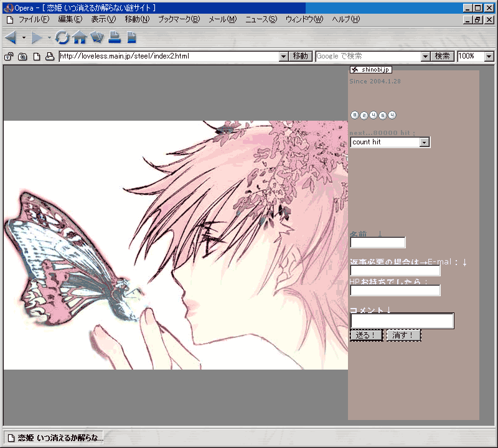Open the ウィンドウ(W) menu
Viewport: 498px width, 448px height.
click(304, 19)
